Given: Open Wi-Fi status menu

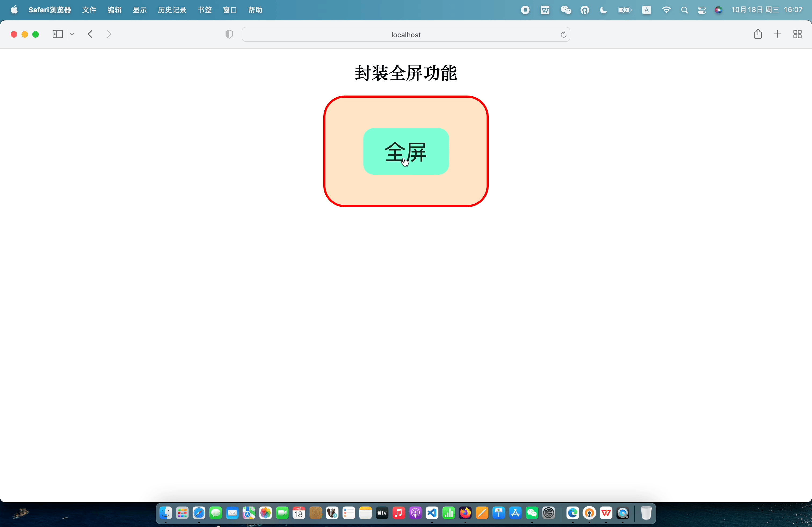Looking at the screenshot, I should pos(666,10).
